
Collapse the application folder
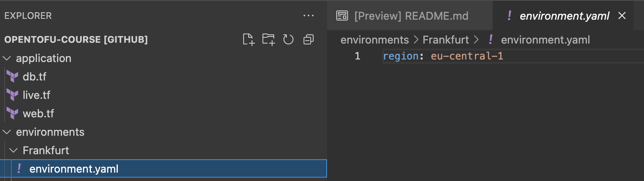coord(7,58)
